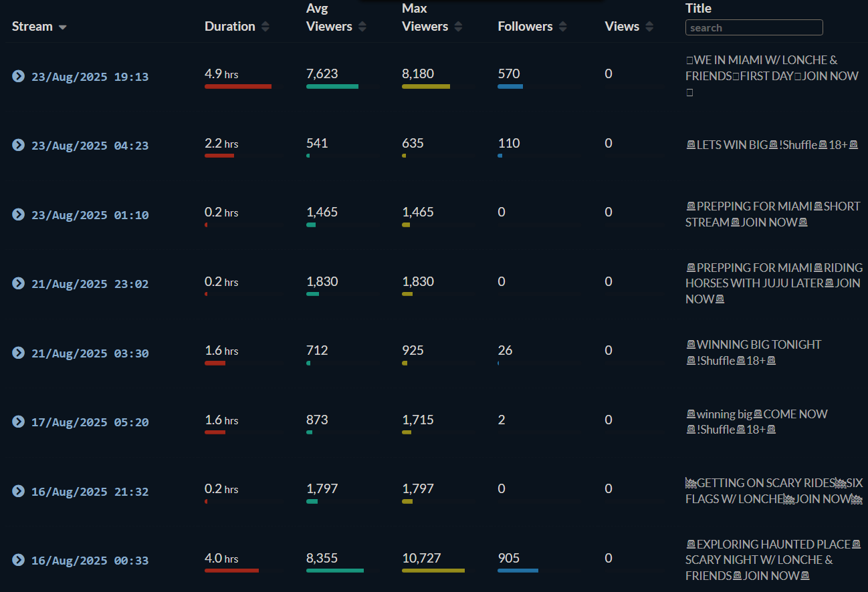Screen dimensions: 868x592
Task: Click the max viewers value "10,727"
Action: coord(421,558)
